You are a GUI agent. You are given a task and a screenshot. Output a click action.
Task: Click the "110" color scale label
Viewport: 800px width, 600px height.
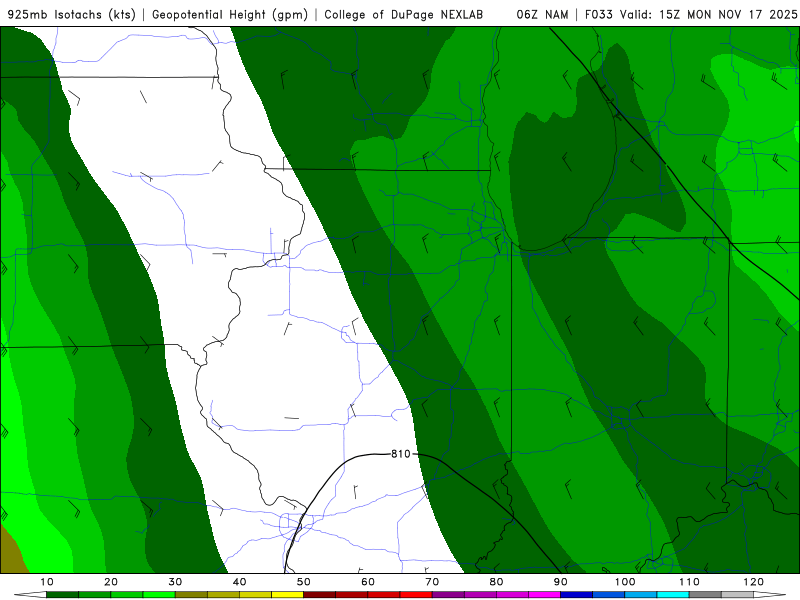click(x=689, y=582)
